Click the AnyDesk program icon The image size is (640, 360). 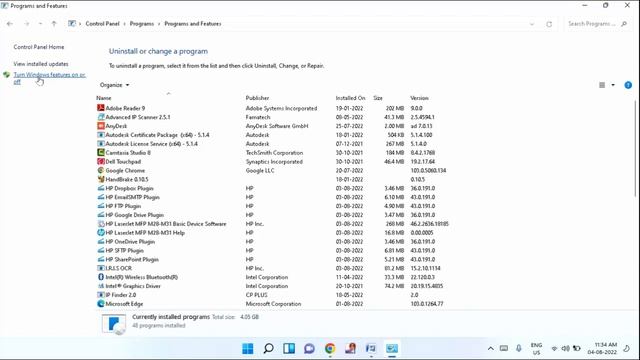click(x=100, y=126)
